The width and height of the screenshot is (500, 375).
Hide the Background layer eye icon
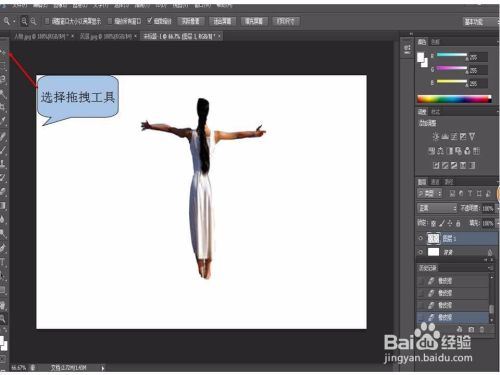(x=421, y=252)
